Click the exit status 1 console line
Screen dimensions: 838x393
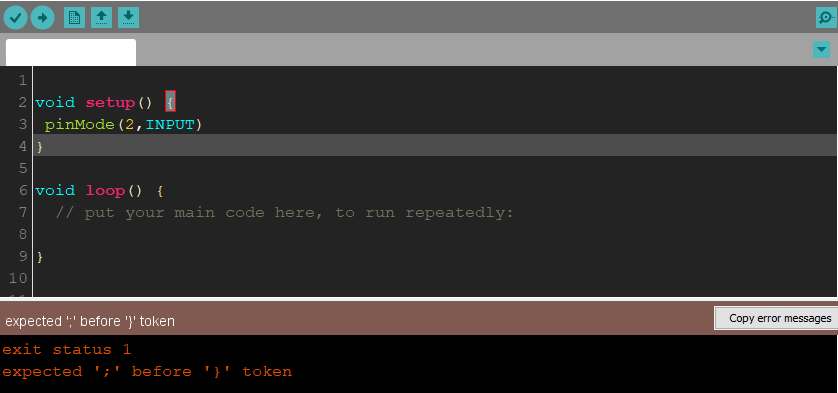pyautogui.click(x=67, y=350)
